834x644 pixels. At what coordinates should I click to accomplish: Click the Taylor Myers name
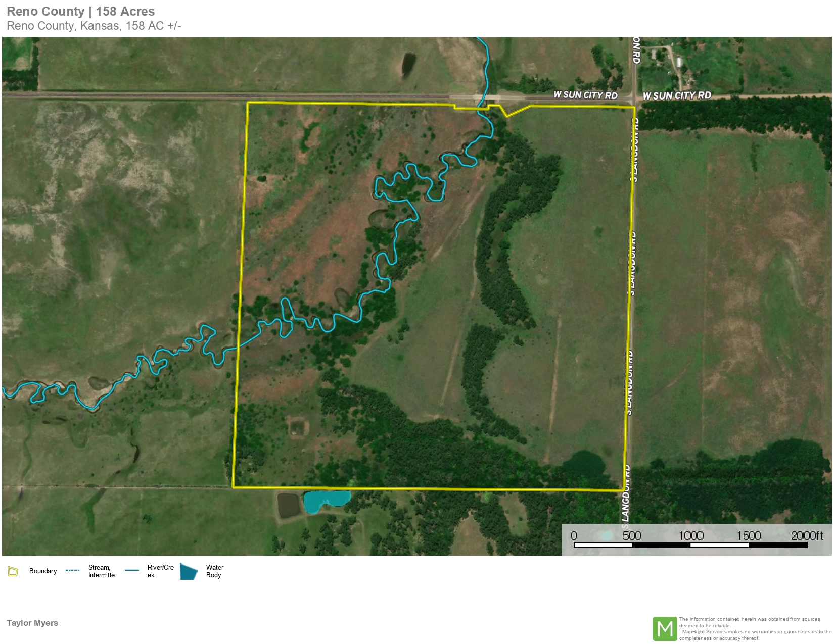coord(32,623)
